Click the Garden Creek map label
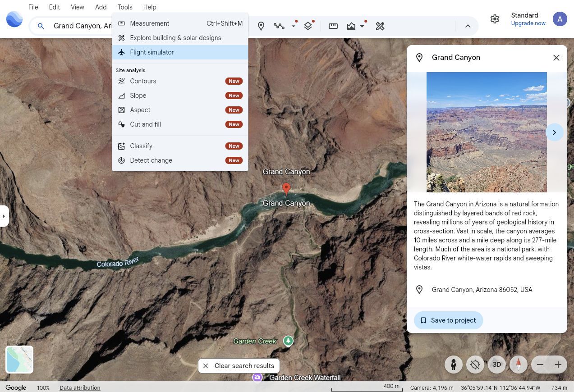 click(255, 341)
